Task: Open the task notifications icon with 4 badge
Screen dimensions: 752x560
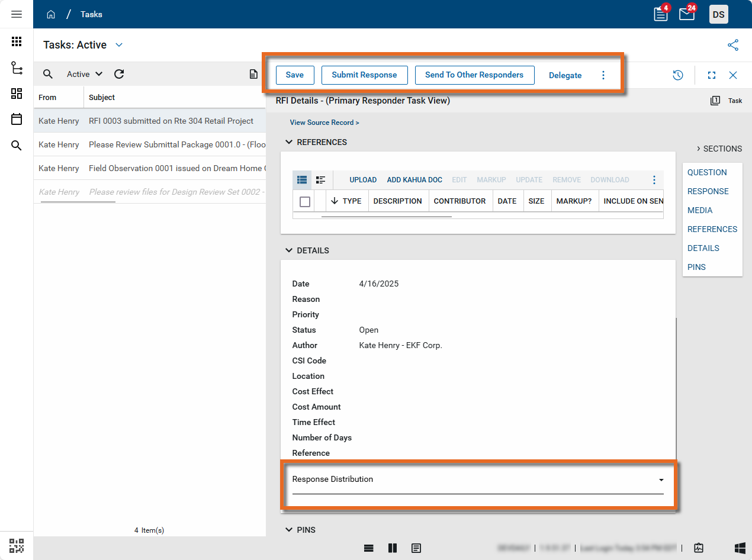Action: [660, 14]
